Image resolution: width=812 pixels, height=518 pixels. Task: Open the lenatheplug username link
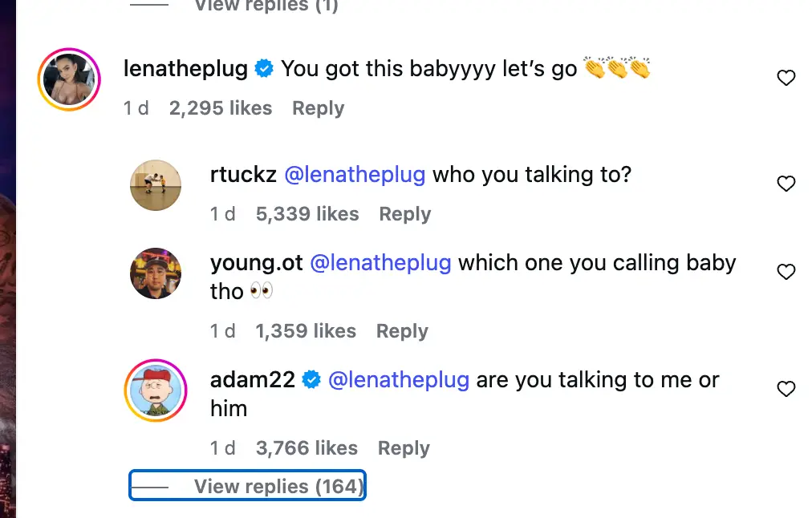pos(185,68)
